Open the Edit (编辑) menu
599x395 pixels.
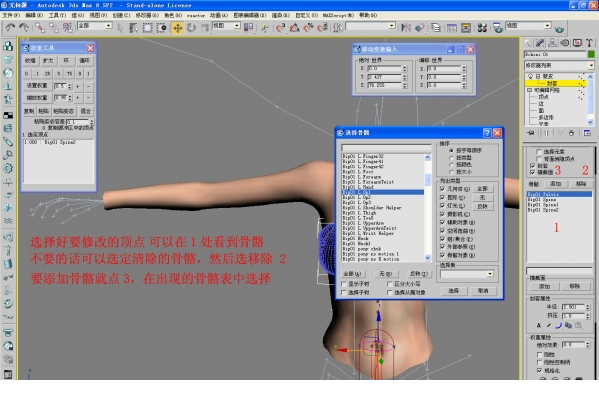pyautogui.click(x=34, y=15)
